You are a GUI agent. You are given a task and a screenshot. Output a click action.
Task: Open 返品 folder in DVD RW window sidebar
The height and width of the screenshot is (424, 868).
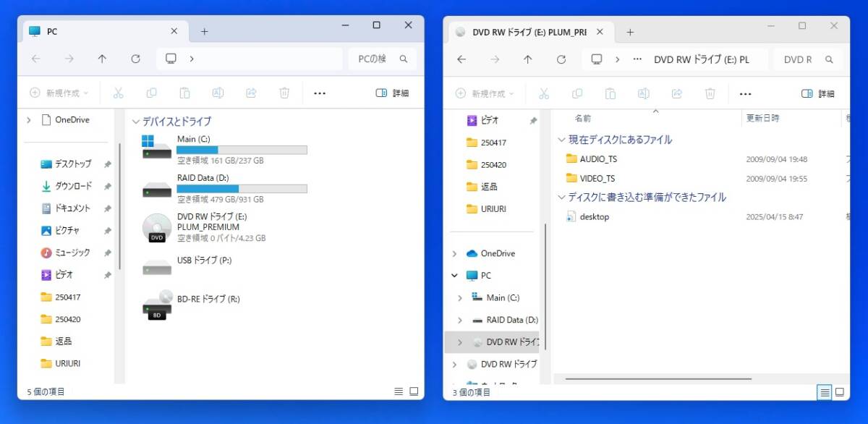pos(482,187)
